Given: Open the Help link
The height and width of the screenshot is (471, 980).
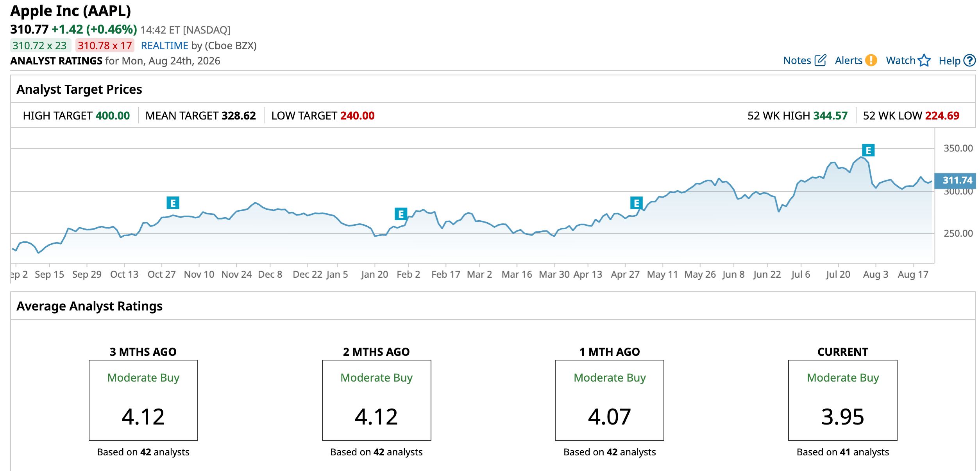Looking at the screenshot, I should pos(950,61).
